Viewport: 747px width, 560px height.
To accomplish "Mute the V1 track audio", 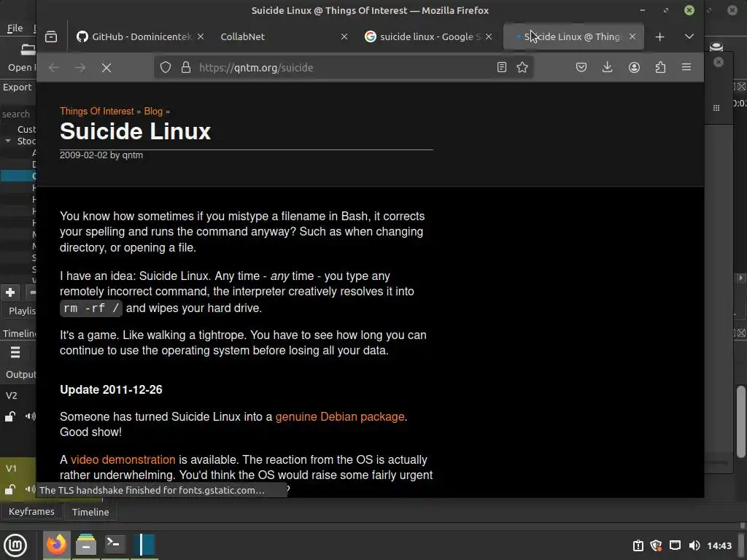I will pos(31,489).
